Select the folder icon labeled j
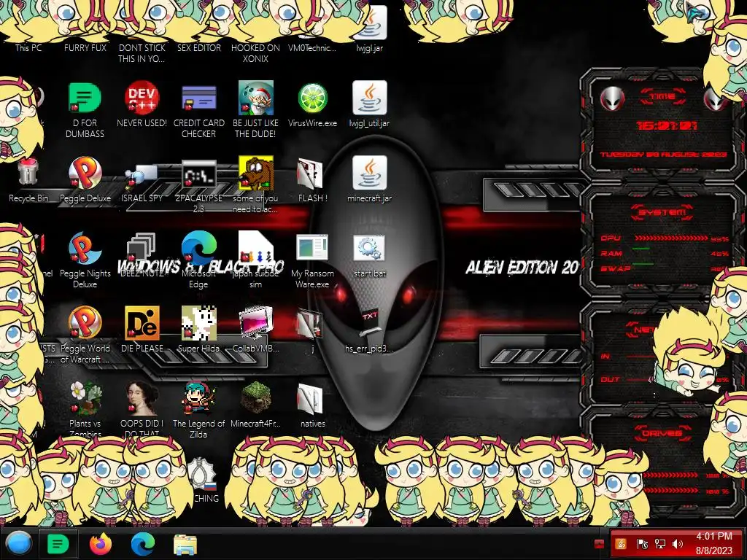This screenshot has height=560, width=747. tap(310, 324)
